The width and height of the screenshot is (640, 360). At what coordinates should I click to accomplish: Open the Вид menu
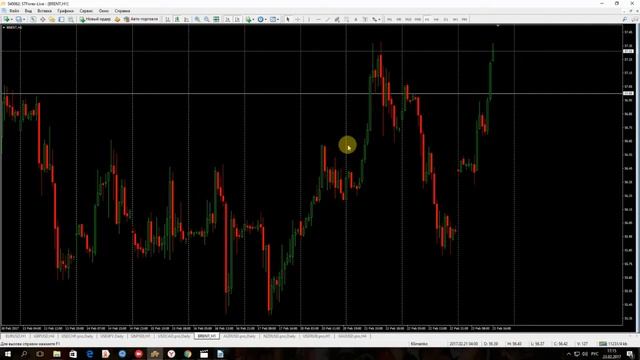pos(28,11)
